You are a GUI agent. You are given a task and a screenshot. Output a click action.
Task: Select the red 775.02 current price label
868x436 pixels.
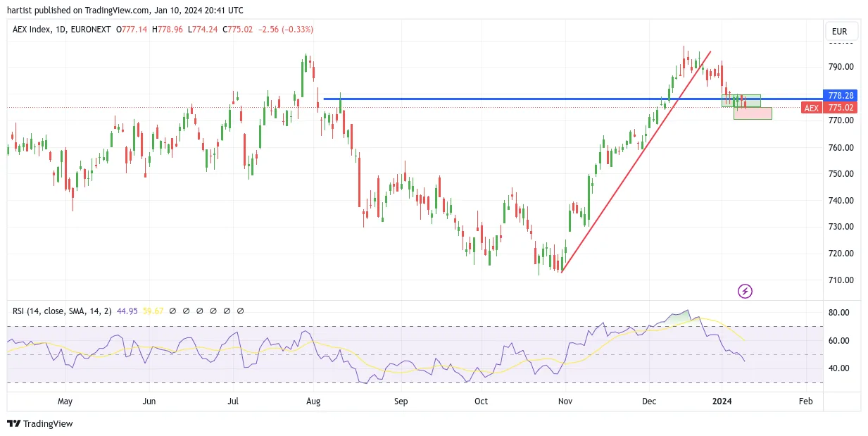point(841,108)
